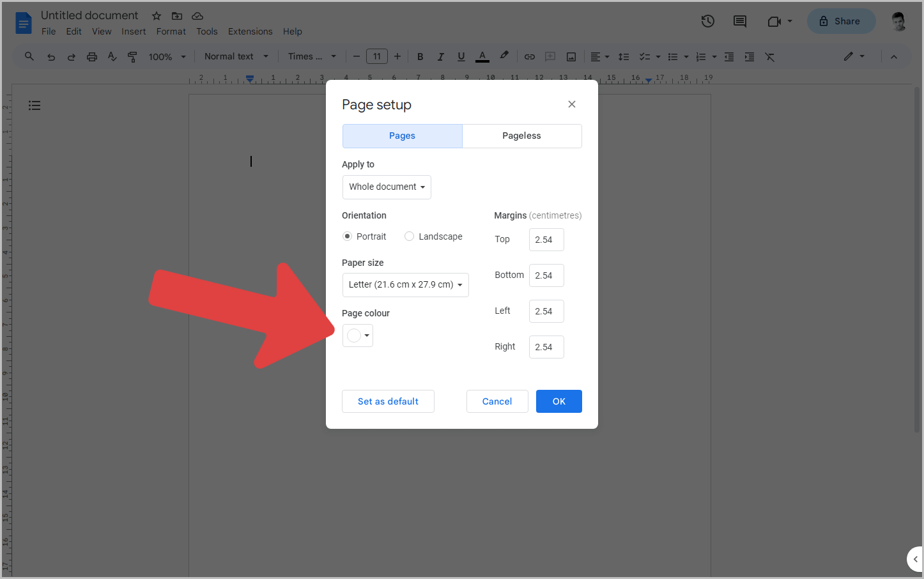Screen dimensions: 924x579
Task: Open the Page colour picker
Action: [x=357, y=335]
